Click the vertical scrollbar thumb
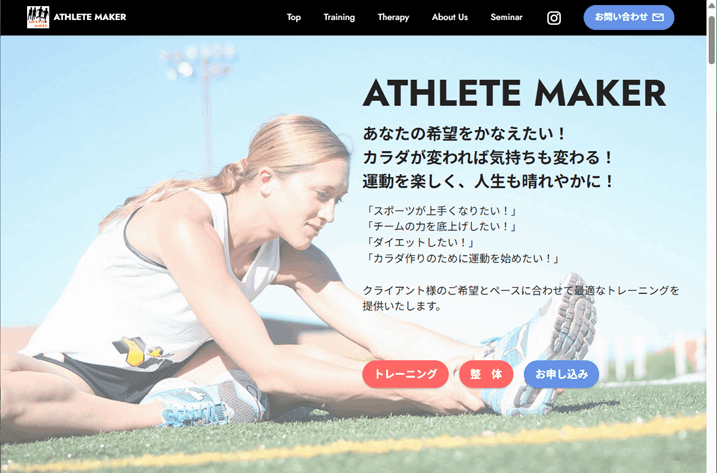 (712, 40)
